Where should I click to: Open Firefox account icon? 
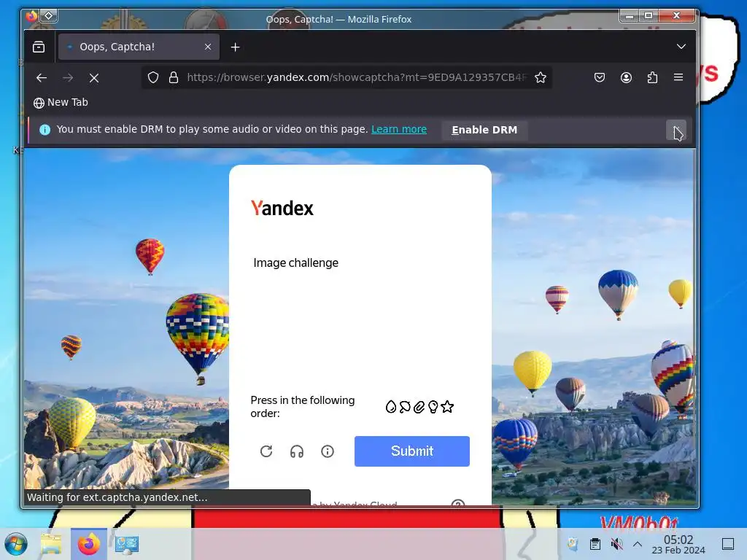[626, 77]
